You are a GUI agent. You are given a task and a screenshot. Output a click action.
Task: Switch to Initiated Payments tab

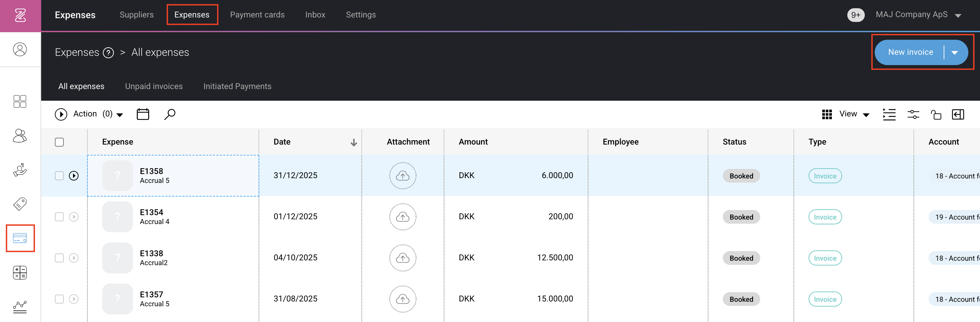[237, 86]
